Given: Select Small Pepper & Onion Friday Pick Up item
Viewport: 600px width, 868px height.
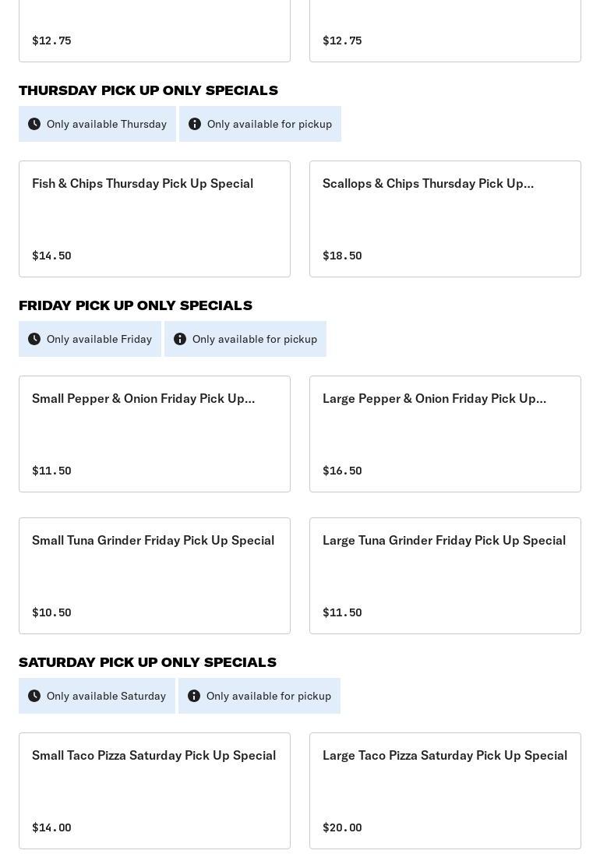Looking at the screenshot, I should pos(154,434).
